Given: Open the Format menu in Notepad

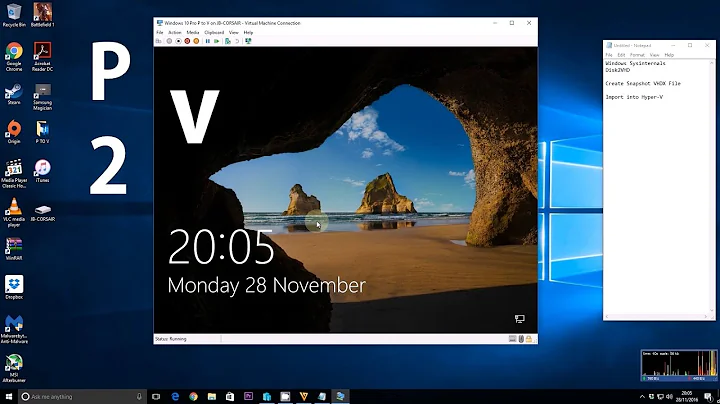Looking at the screenshot, I should pyautogui.click(x=635, y=54).
